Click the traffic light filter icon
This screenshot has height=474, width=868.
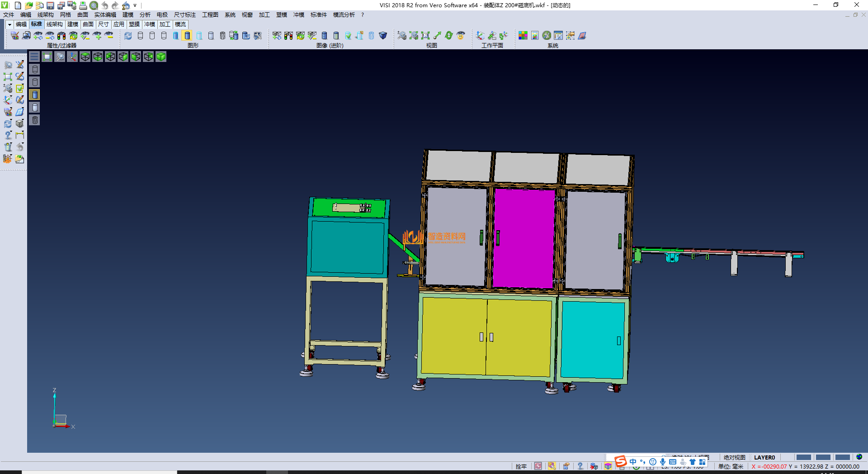[61, 35]
